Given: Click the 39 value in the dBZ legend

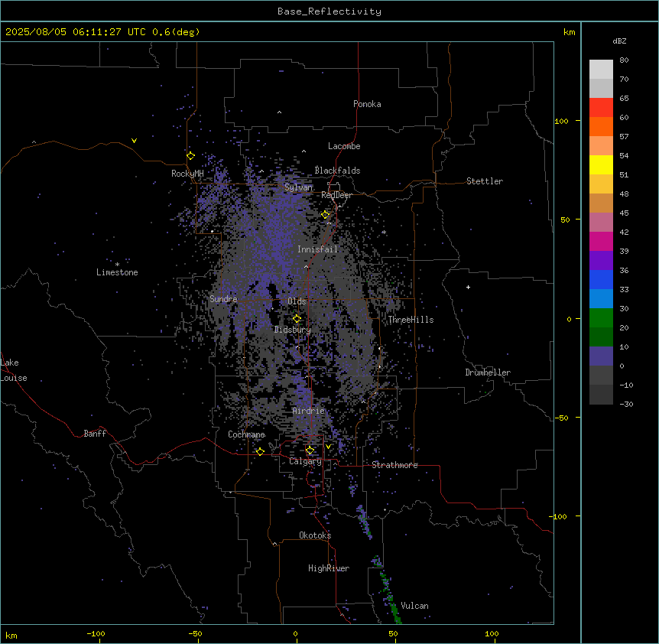Looking at the screenshot, I should [624, 252].
